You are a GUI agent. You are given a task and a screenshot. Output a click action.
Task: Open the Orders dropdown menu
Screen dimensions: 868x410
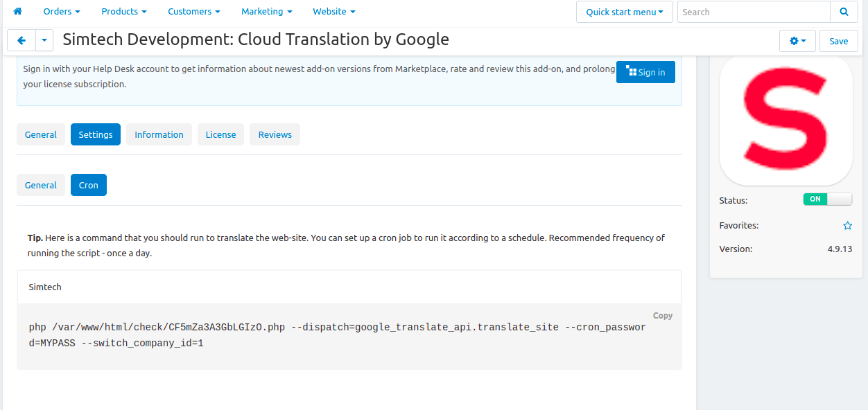[x=61, y=11]
